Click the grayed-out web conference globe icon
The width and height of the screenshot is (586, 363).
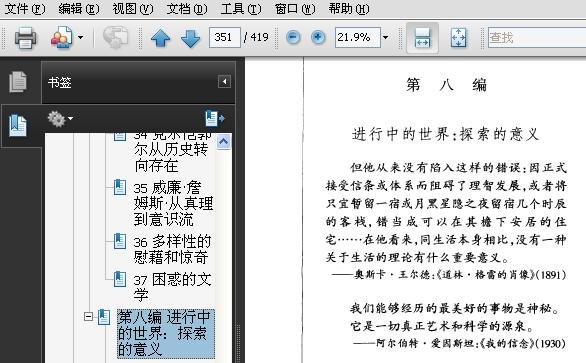pos(115,37)
